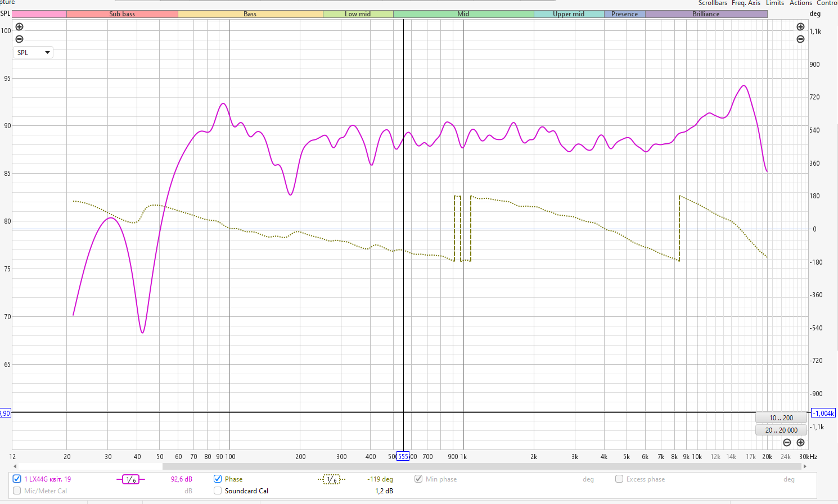
Task: Click the 92,6 dB trace value
Action: tap(182, 479)
